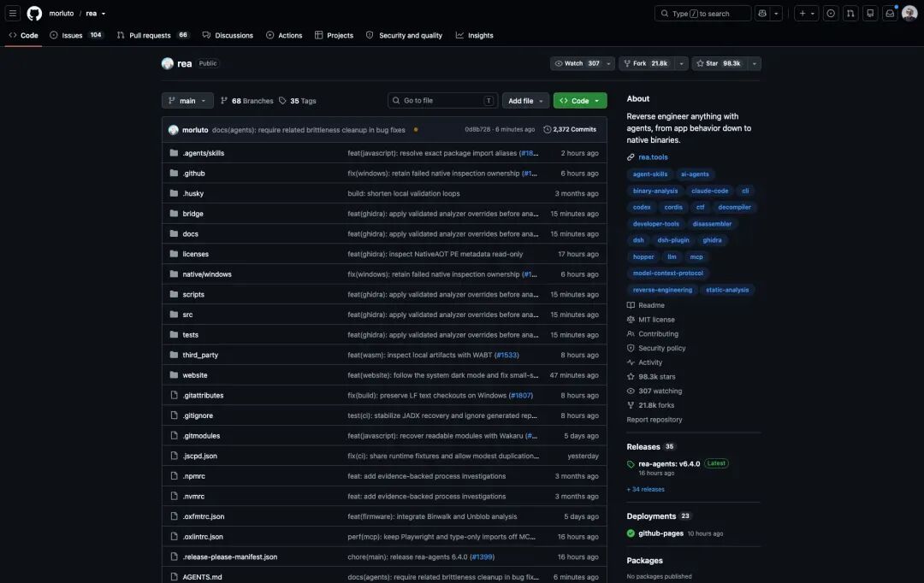Open the Projects tab
924x583 pixels.
[x=335, y=35]
